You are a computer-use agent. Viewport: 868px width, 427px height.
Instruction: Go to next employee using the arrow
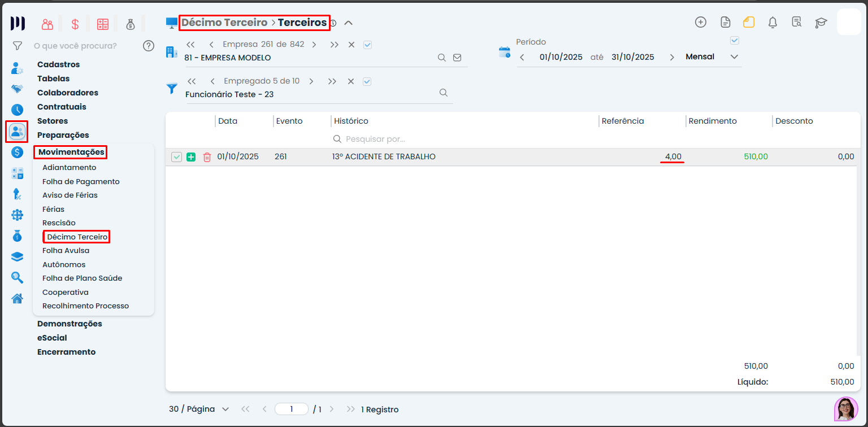point(311,81)
